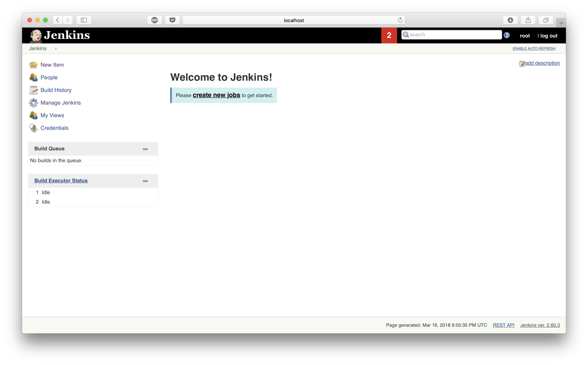Click the People icon in sidebar
This screenshot has height=365, width=588.
(x=33, y=78)
